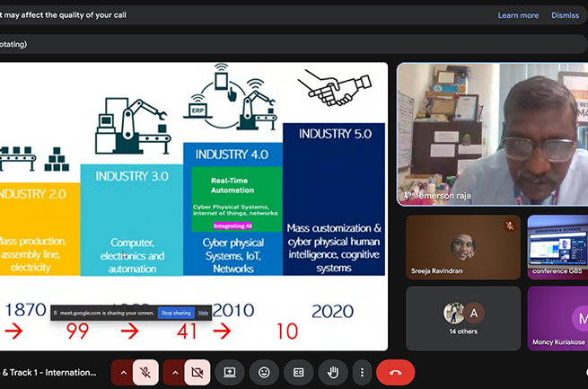588x389 pixels.
Task: Unmute the microphone in the call bar
Action: [145, 372]
